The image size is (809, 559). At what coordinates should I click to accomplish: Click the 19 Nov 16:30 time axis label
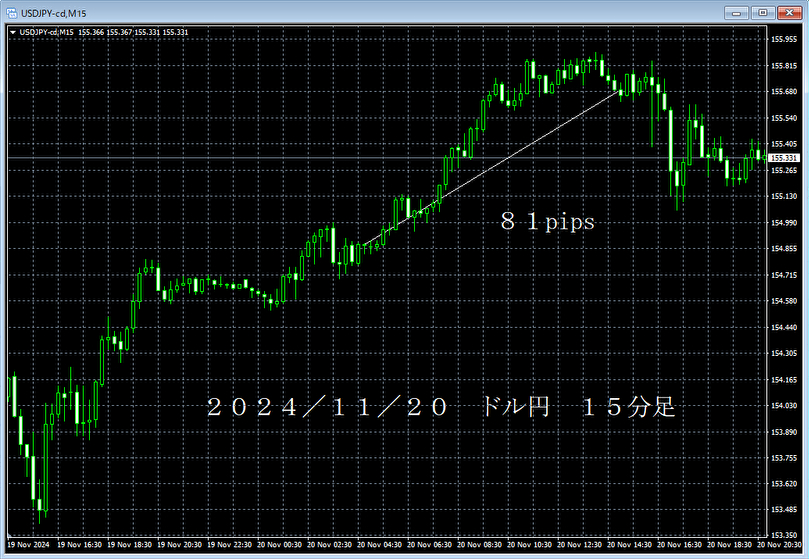tap(79, 545)
